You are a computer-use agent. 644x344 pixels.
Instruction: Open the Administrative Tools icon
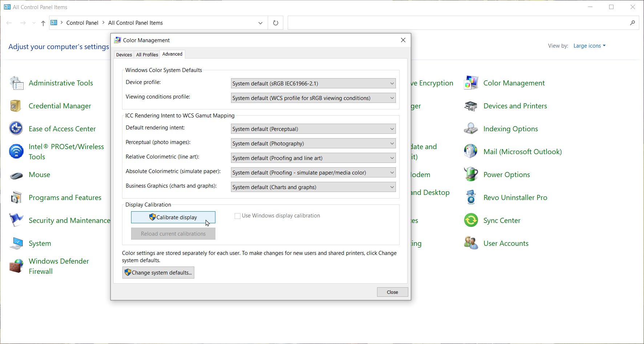pyautogui.click(x=16, y=83)
